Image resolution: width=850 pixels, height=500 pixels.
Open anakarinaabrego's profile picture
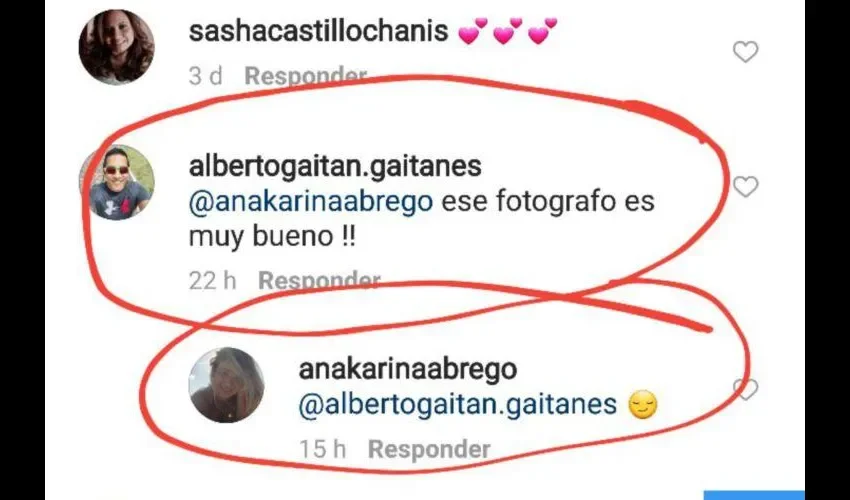click(226, 384)
